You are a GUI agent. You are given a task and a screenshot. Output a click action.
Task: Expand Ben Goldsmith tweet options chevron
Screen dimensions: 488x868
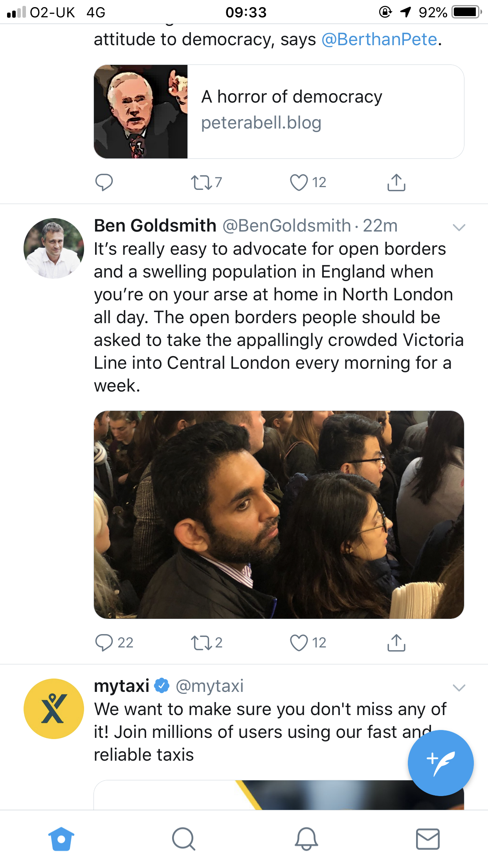(x=459, y=227)
